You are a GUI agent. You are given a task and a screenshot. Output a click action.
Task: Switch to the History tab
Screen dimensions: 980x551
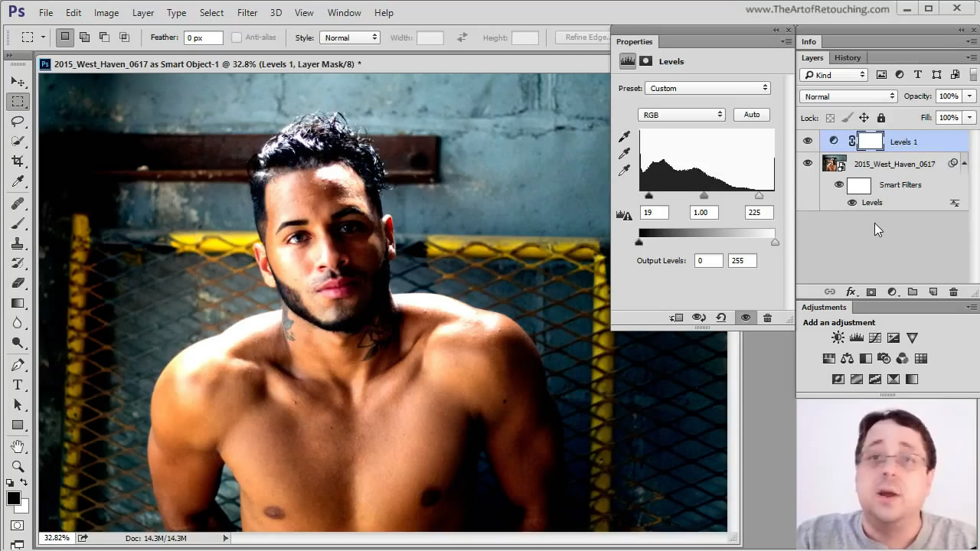point(848,57)
